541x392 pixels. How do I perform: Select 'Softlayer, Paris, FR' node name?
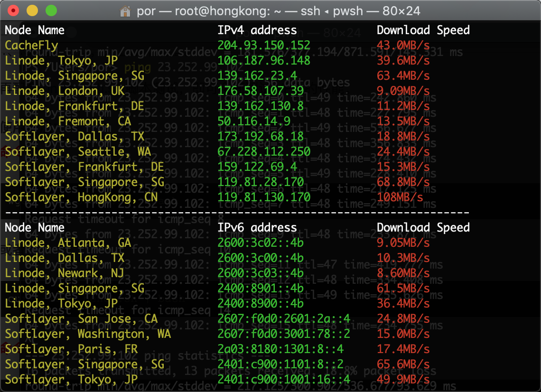71,349
